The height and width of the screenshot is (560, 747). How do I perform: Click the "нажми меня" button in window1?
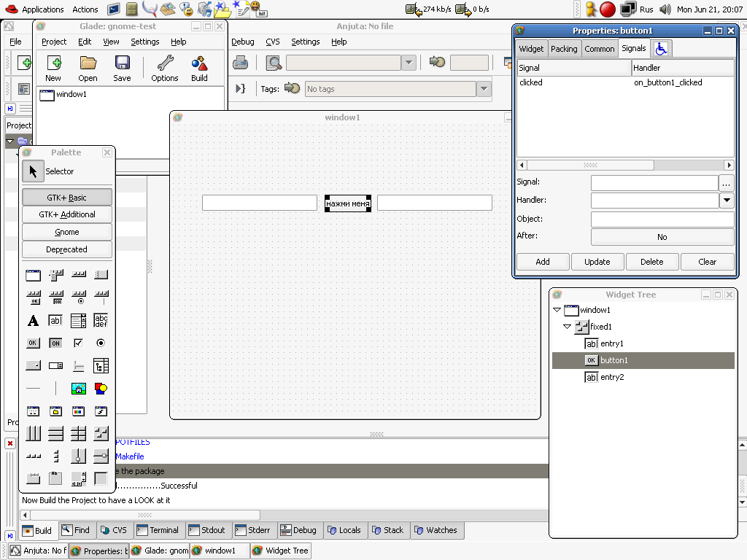pos(348,203)
